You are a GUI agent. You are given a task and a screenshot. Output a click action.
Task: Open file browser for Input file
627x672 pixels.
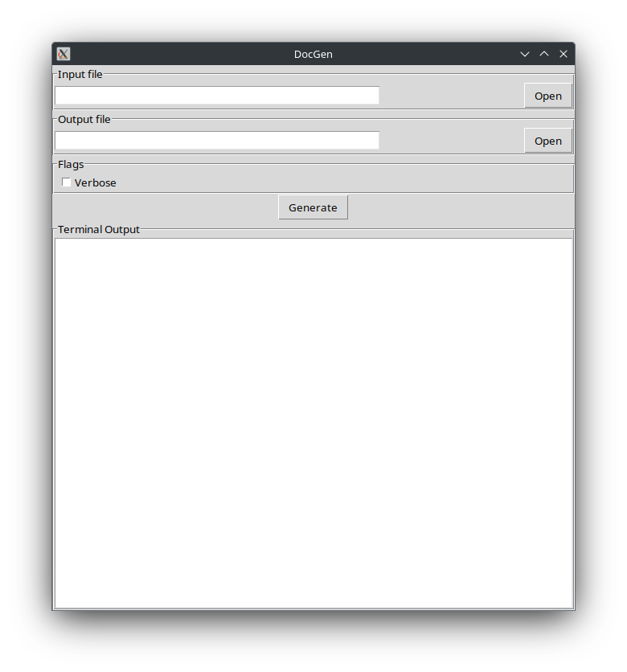point(548,96)
